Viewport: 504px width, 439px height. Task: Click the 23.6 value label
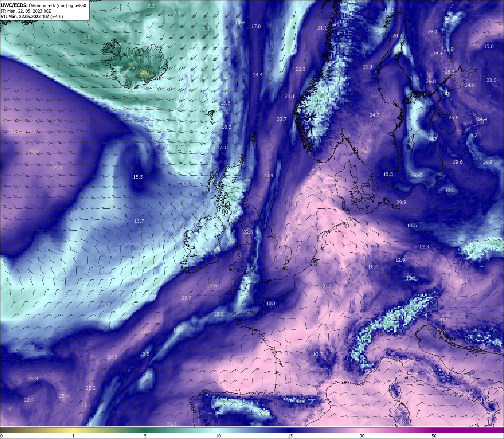[212, 286]
